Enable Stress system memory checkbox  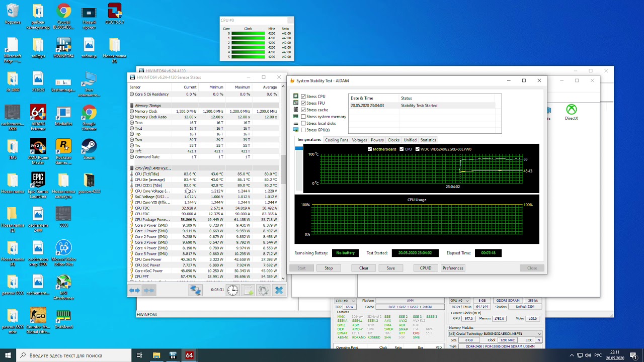tap(303, 117)
